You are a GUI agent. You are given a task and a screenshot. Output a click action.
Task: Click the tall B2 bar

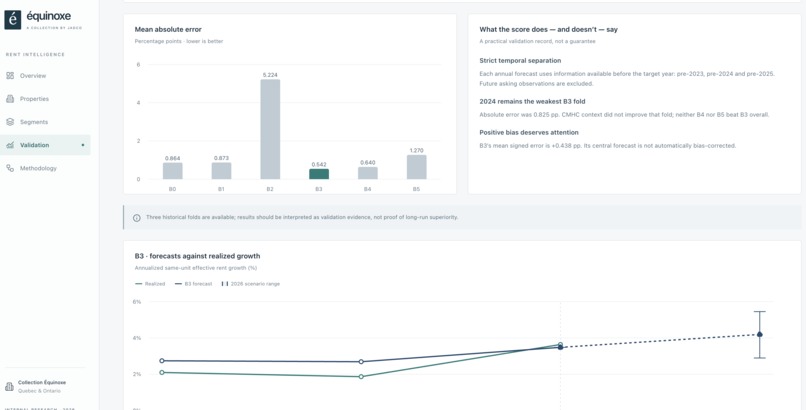[x=270, y=129]
